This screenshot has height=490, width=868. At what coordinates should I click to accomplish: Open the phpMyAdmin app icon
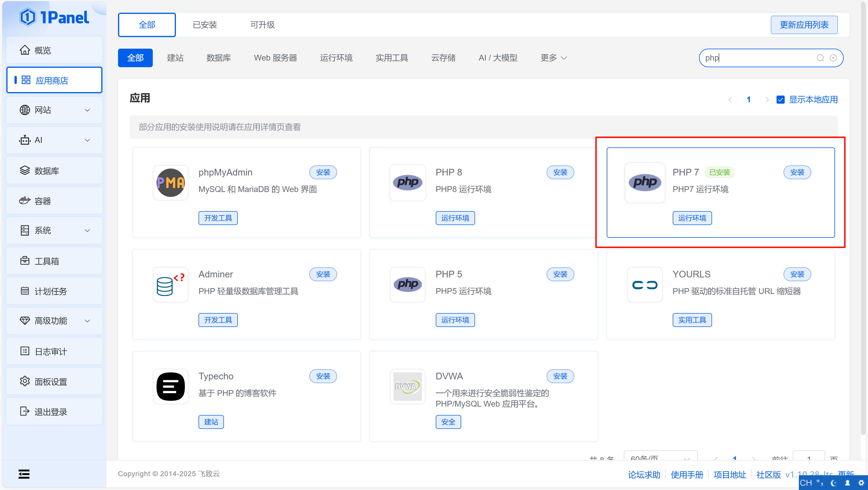tap(170, 183)
